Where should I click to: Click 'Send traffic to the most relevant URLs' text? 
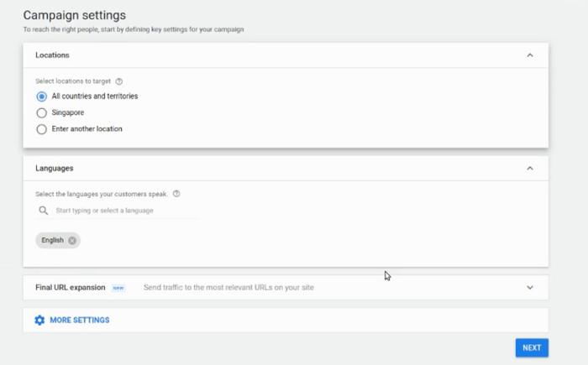pyautogui.click(x=228, y=288)
